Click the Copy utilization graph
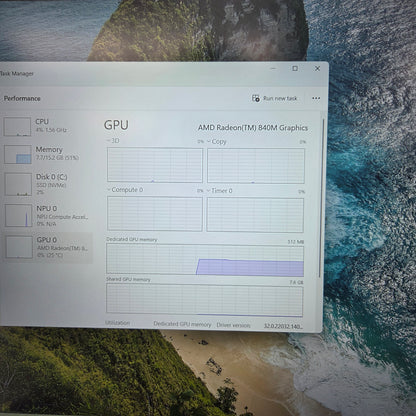This screenshot has height=416, width=416. click(x=256, y=166)
